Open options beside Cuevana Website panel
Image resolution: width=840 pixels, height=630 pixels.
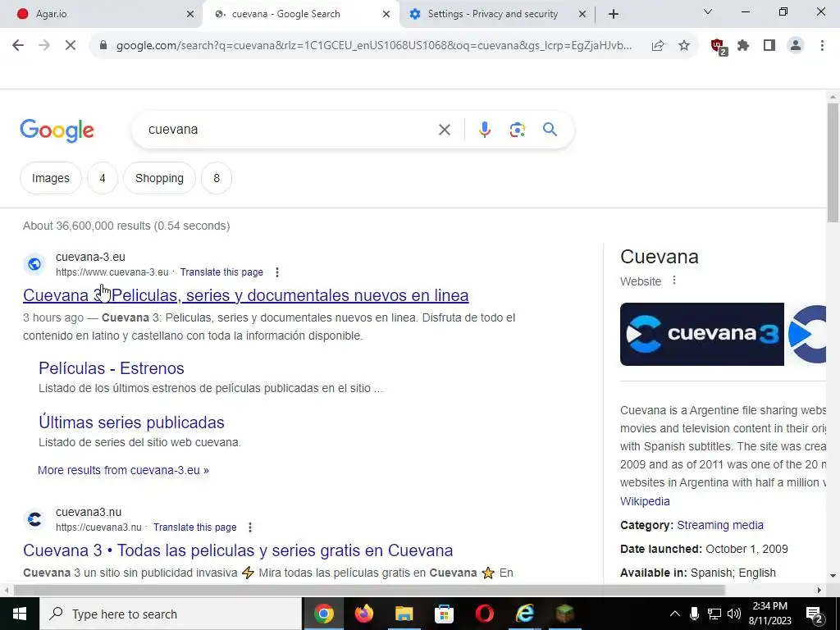click(674, 281)
